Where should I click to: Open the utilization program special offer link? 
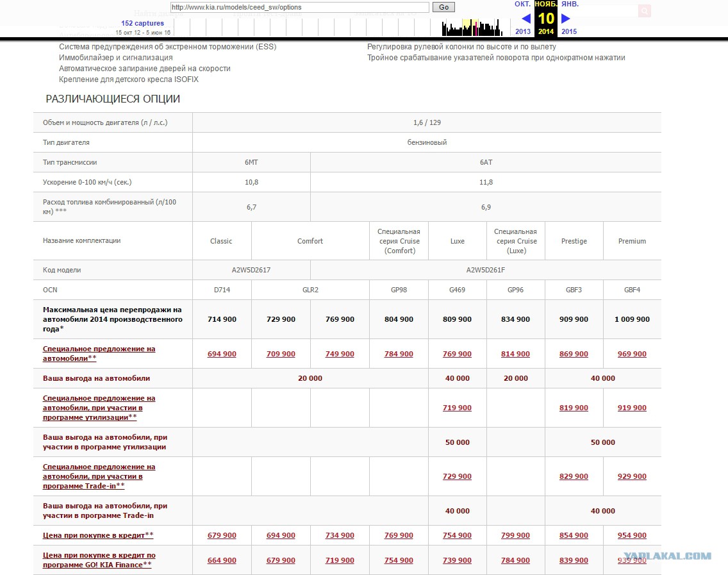coord(99,408)
